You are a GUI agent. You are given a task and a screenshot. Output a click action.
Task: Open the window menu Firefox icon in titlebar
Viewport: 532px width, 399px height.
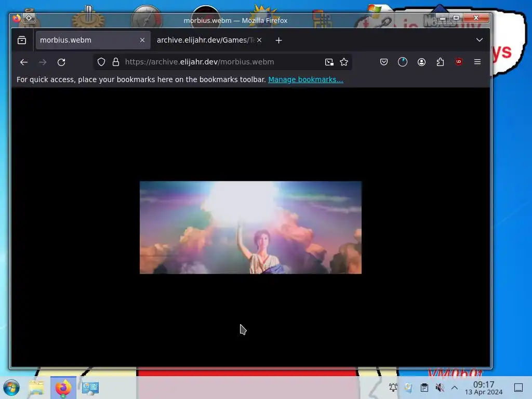[x=16, y=18]
